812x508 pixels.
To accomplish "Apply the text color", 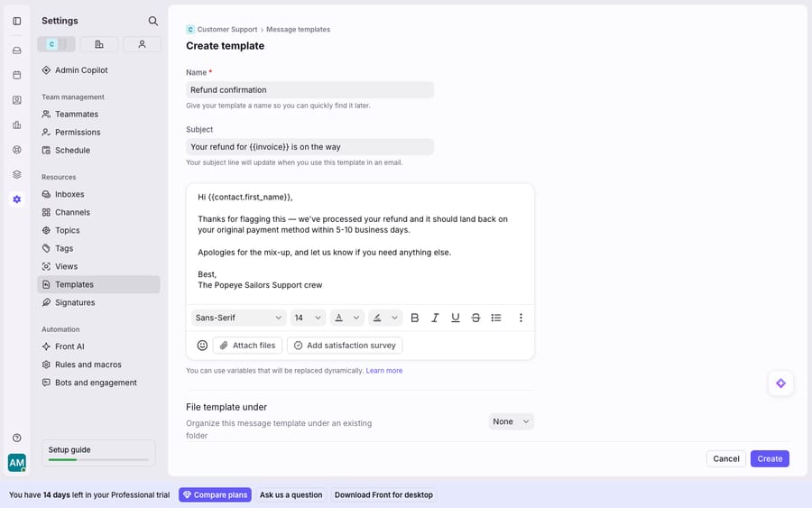I will [x=338, y=318].
